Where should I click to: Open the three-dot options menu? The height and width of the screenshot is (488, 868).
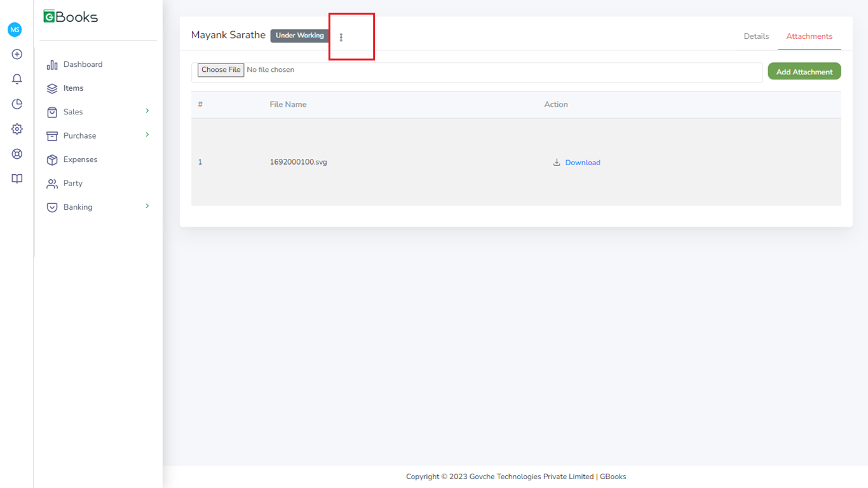341,37
